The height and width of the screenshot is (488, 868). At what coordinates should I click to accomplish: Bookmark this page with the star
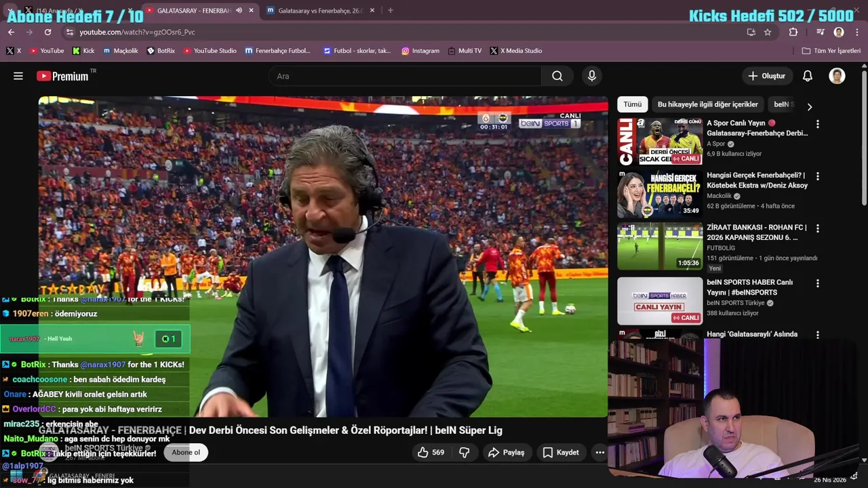pos(768,32)
